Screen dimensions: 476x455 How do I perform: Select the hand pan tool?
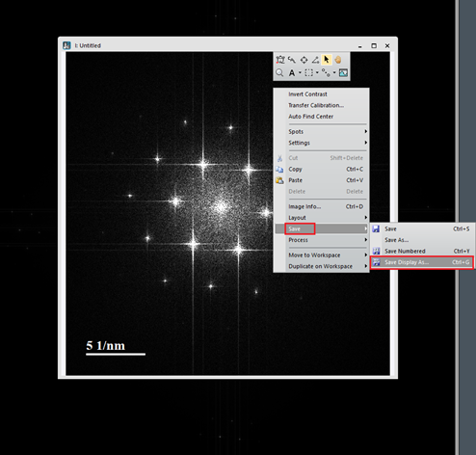[338, 60]
